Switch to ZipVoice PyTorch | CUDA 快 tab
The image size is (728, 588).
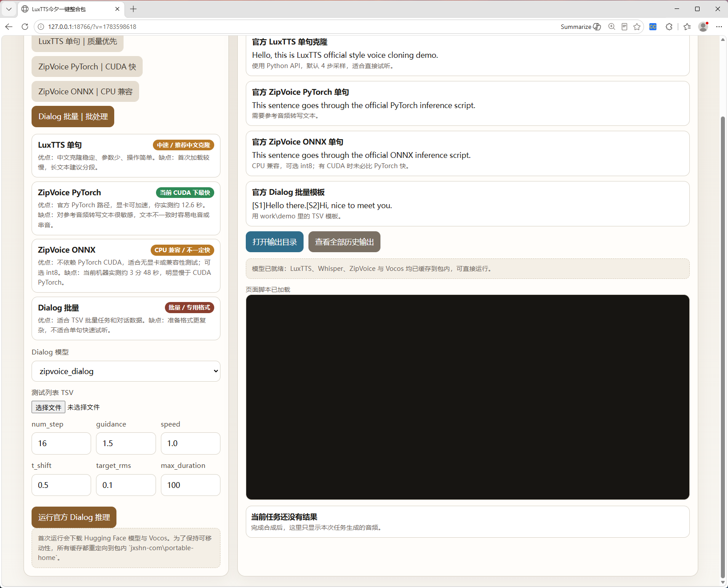coord(87,67)
